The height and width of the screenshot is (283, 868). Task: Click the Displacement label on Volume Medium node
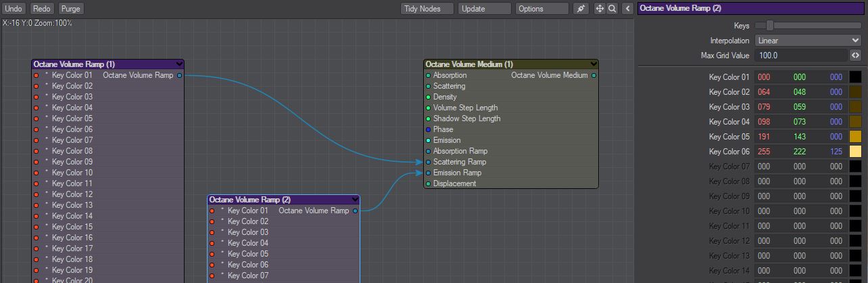point(455,183)
